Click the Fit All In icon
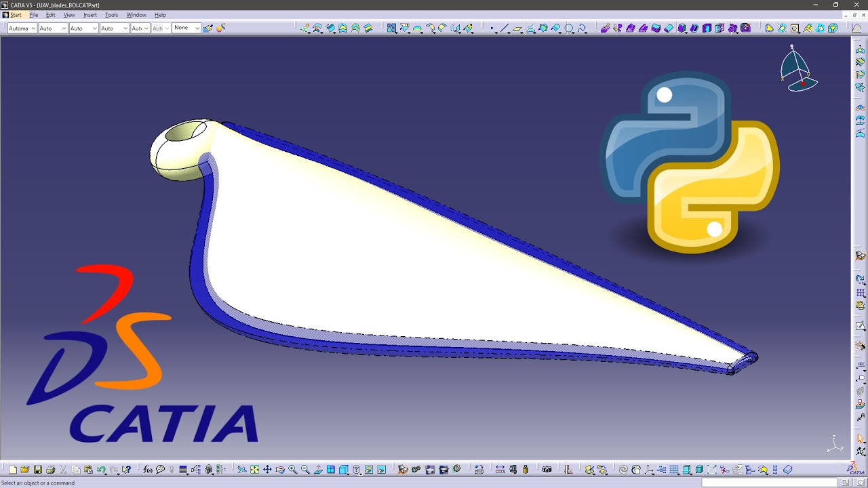This screenshot has width=868, height=488. [x=254, y=469]
